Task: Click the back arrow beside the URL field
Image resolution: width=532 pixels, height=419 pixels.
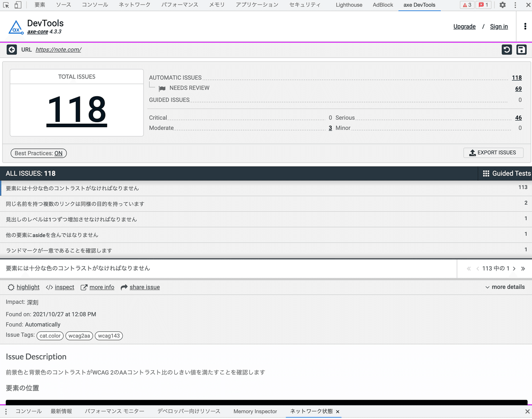Action: point(12,50)
